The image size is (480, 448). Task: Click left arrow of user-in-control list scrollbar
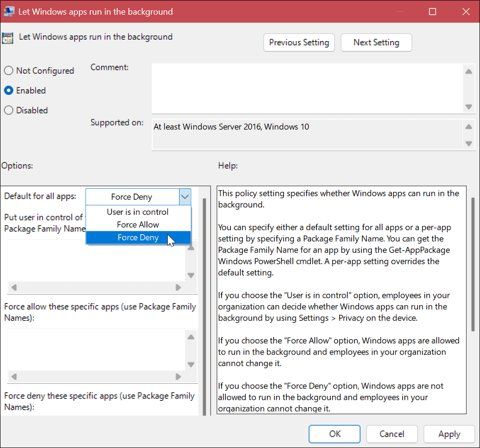[x=14, y=287]
